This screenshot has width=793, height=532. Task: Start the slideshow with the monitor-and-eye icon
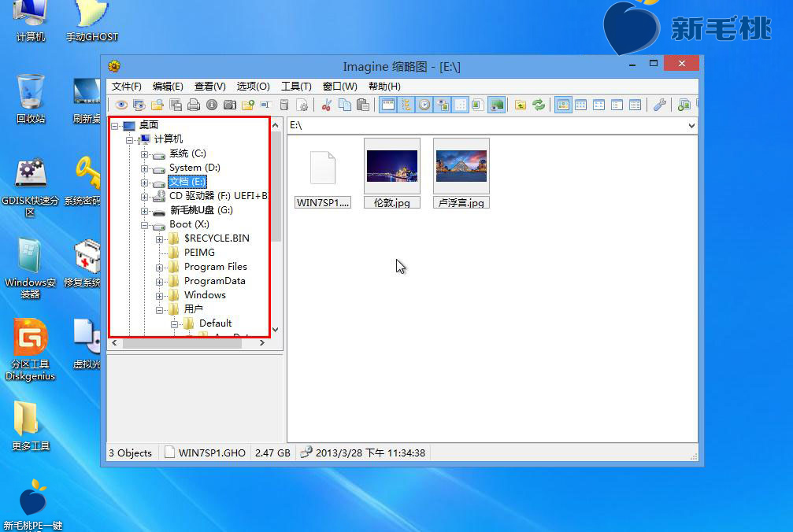tap(139, 105)
